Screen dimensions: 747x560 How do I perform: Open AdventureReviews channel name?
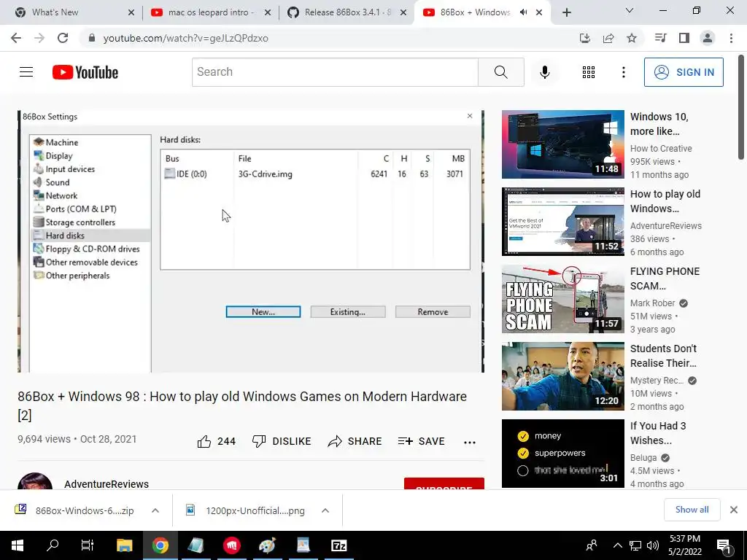pyautogui.click(x=107, y=484)
